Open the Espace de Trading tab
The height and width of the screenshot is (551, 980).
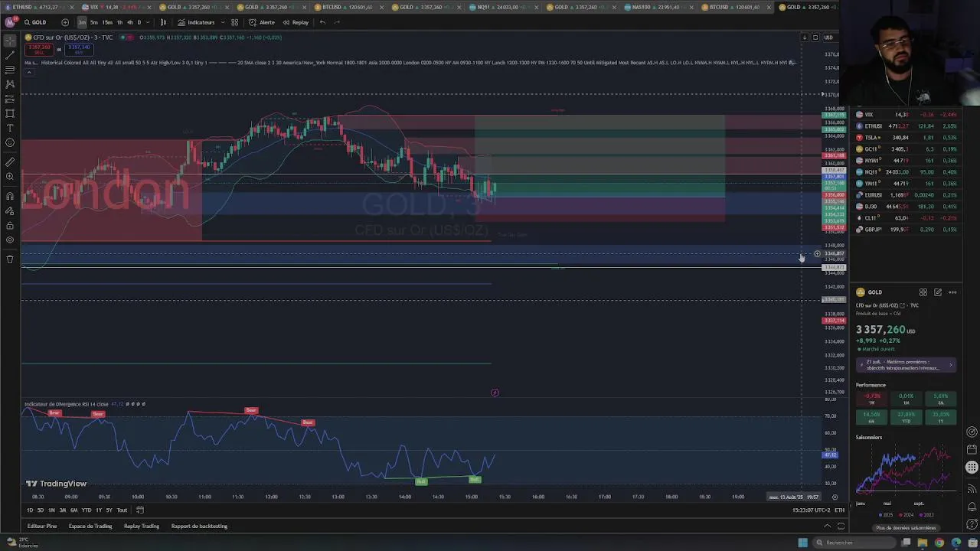pos(90,527)
